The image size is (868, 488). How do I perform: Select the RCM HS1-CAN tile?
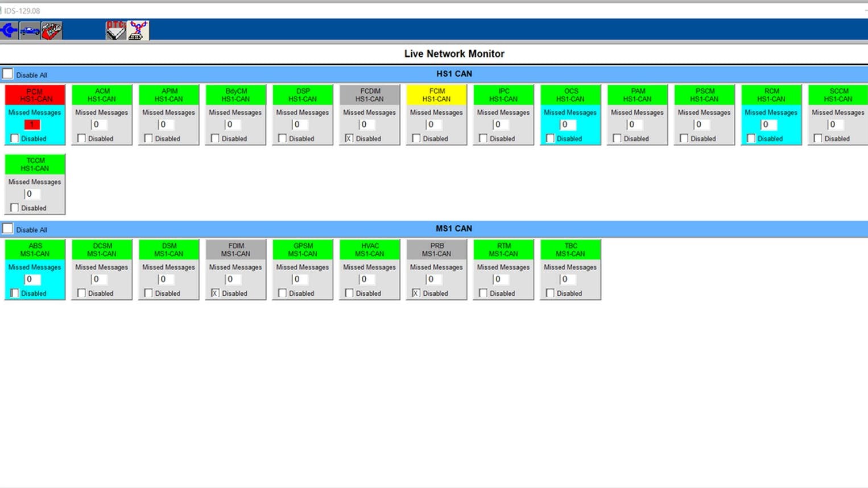point(771,94)
